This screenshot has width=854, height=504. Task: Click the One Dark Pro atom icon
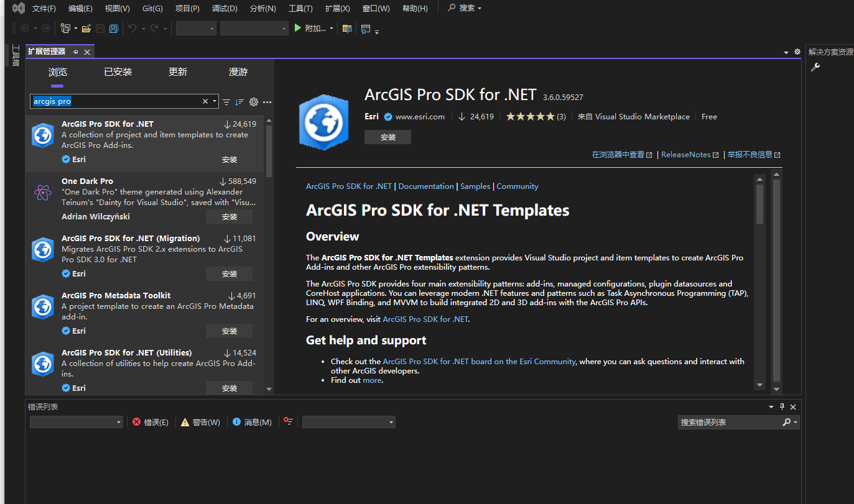(x=43, y=193)
